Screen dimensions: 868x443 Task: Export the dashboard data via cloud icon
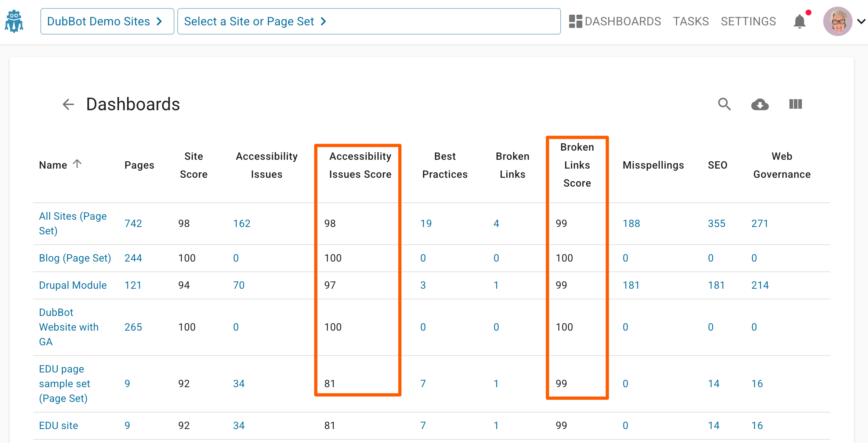point(760,104)
